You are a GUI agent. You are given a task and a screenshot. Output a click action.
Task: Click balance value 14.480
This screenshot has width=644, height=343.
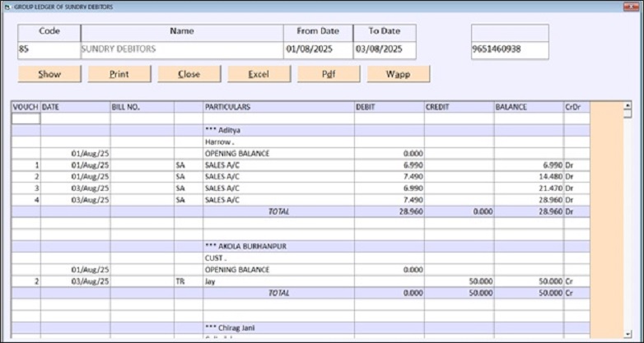click(529, 177)
